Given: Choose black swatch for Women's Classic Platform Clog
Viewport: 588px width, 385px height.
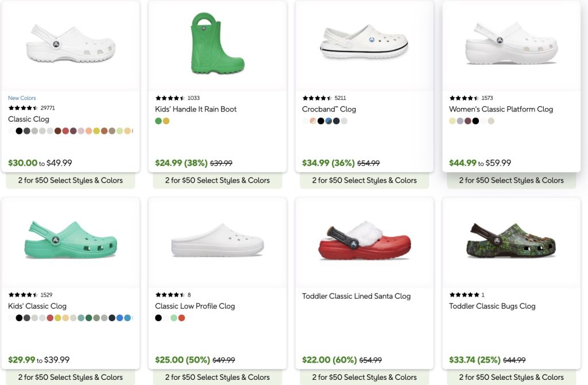Looking at the screenshot, I should tap(475, 121).
